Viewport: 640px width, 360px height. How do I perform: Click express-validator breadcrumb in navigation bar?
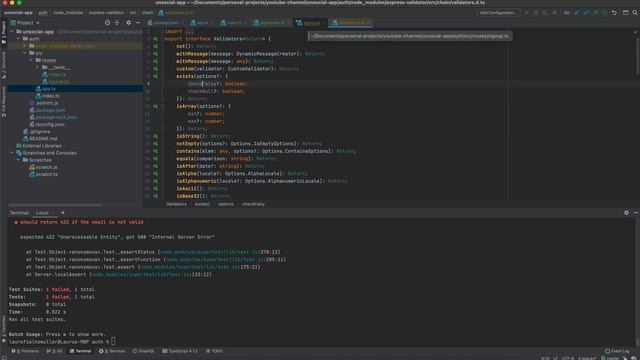click(x=106, y=13)
